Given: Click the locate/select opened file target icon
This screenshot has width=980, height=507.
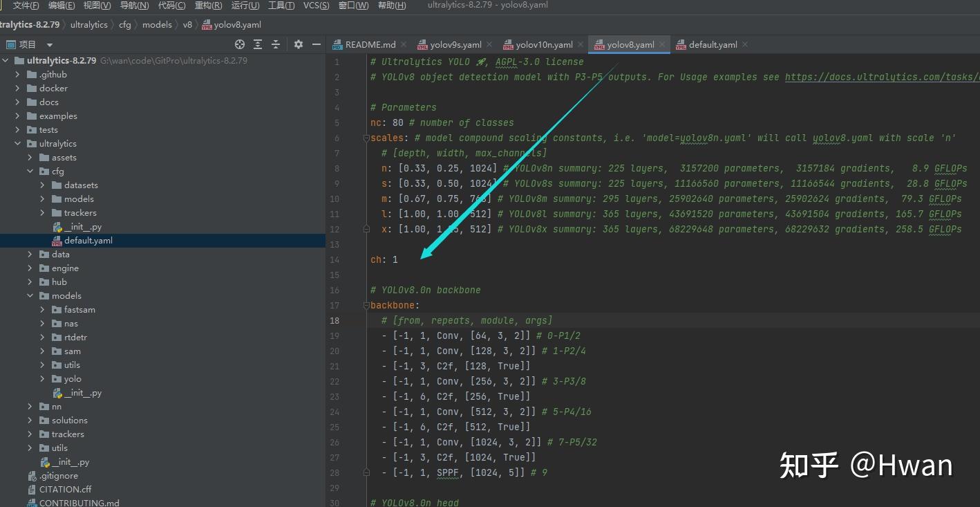Looking at the screenshot, I should [240, 44].
